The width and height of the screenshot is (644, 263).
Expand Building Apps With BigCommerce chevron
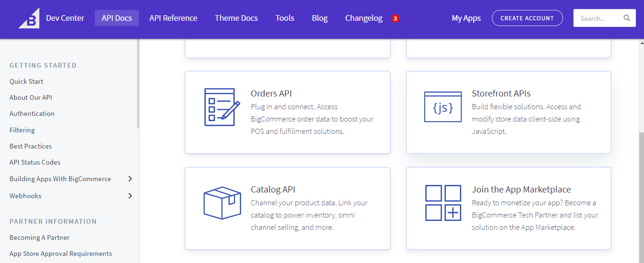(130, 179)
